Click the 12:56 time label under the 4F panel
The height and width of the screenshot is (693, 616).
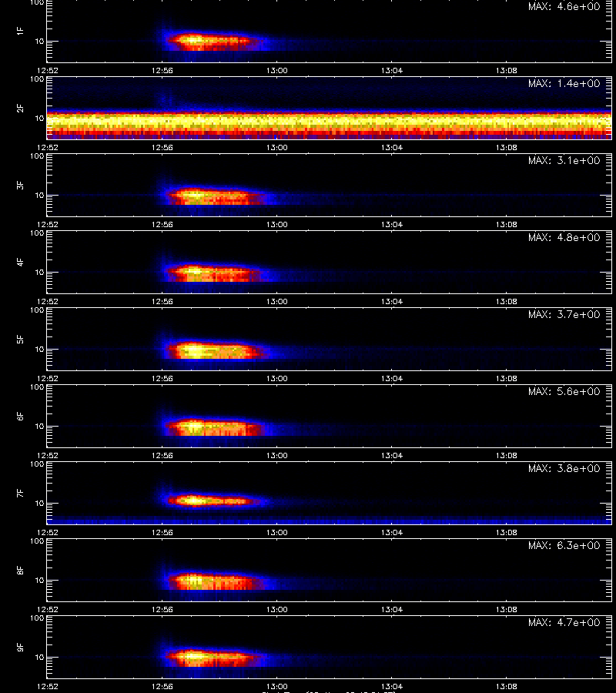pos(162,301)
